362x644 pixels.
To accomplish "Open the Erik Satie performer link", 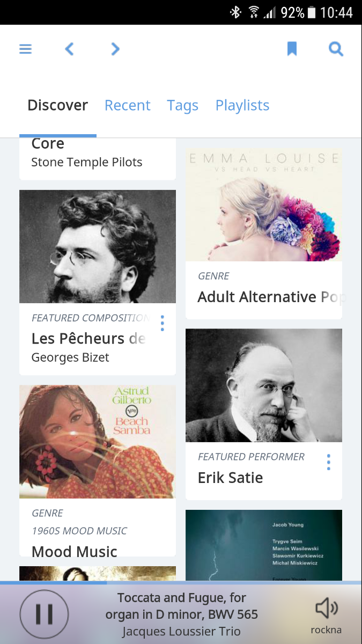I will pyautogui.click(x=231, y=478).
